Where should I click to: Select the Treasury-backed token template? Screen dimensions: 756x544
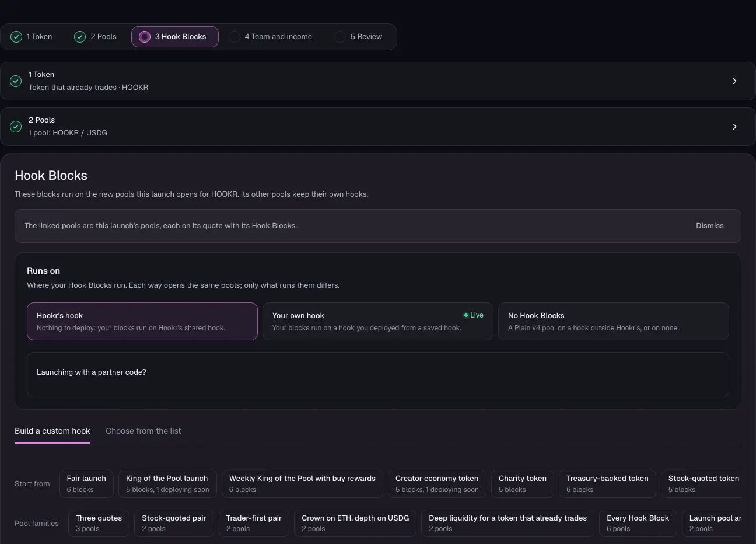tap(607, 484)
